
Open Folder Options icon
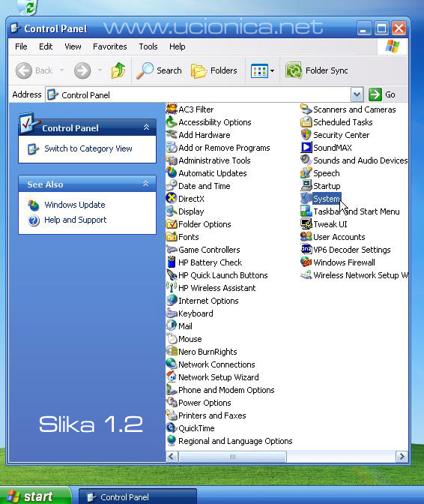(172, 224)
